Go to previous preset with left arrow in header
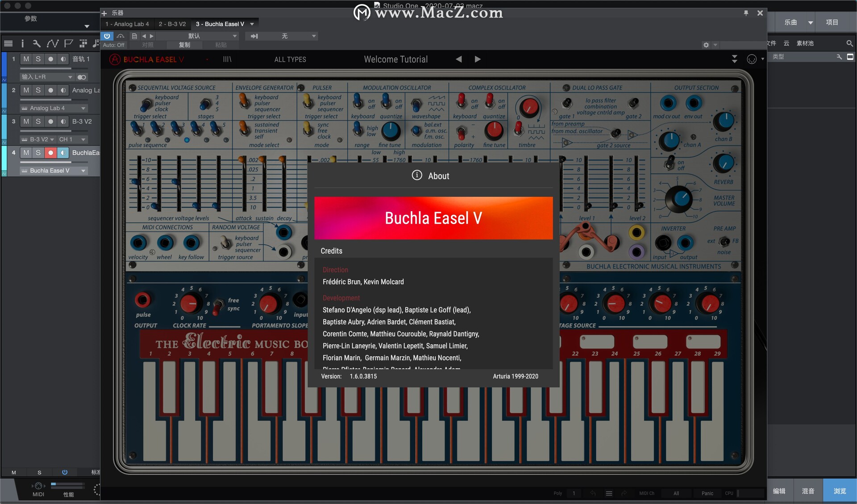This screenshot has height=504, width=857. pyautogui.click(x=144, y=36)
